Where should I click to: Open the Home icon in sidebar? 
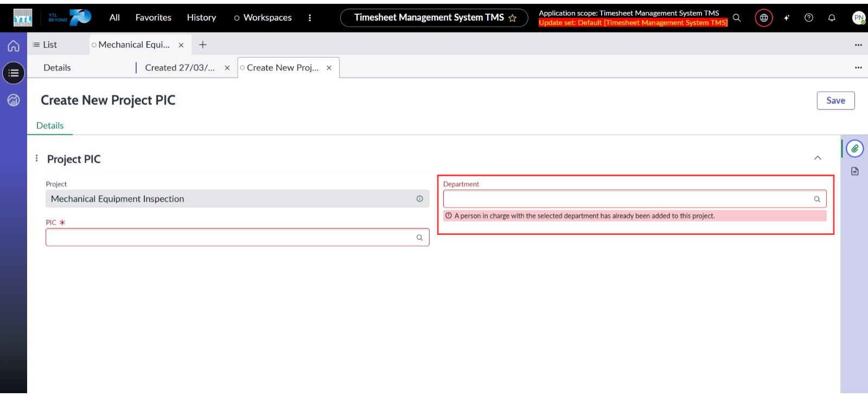click(14, 46)
